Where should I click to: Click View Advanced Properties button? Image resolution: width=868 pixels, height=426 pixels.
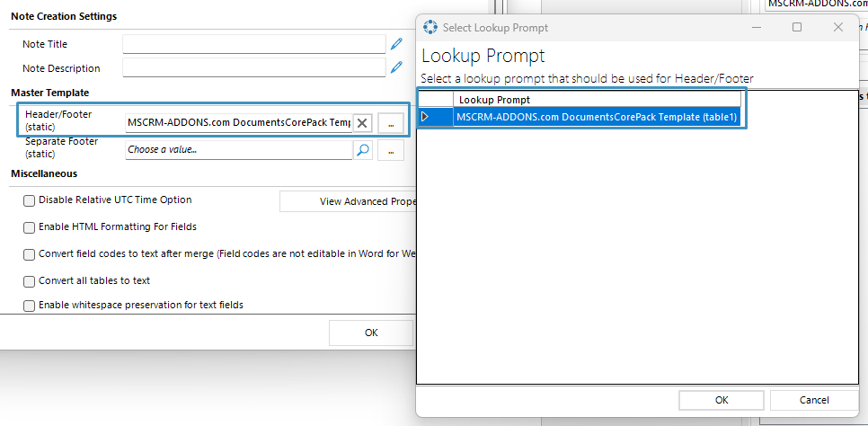(348, 201)
